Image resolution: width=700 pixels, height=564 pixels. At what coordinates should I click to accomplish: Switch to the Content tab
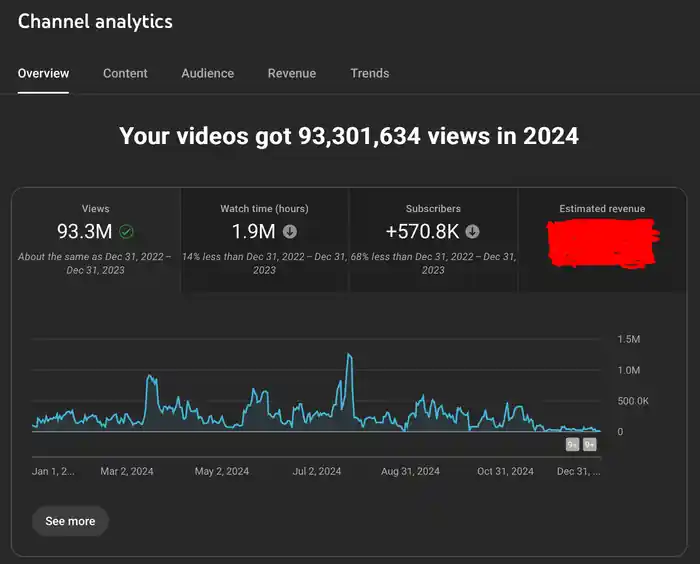click(x=125, y=73)
